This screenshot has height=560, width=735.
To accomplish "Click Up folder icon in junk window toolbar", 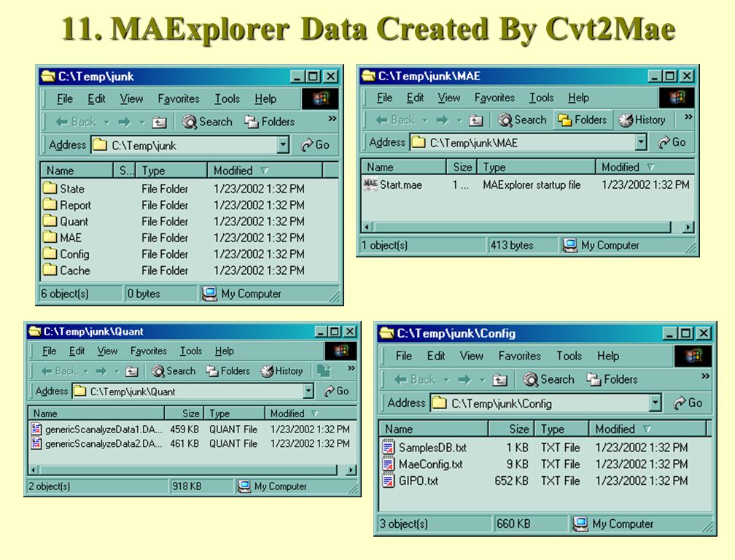I will 160,122.
